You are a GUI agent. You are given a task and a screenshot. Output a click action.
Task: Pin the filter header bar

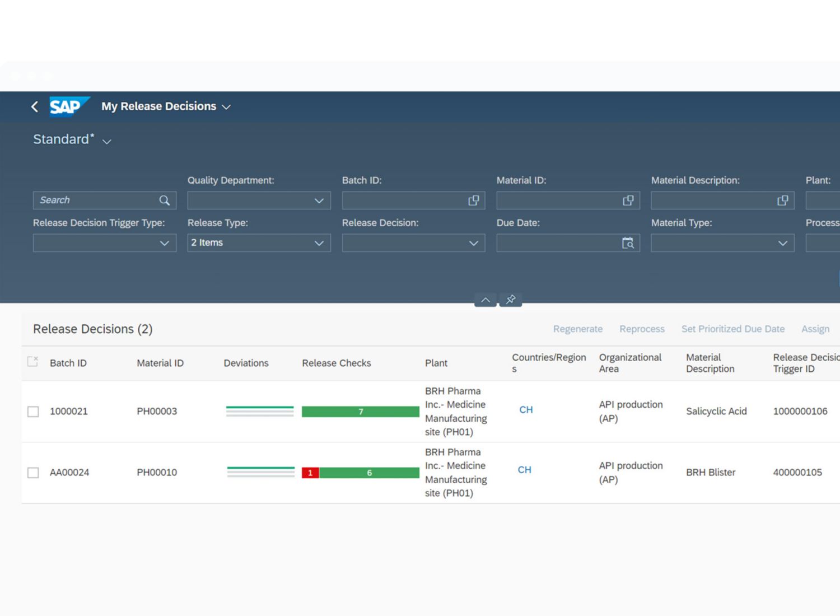(511, 300)
